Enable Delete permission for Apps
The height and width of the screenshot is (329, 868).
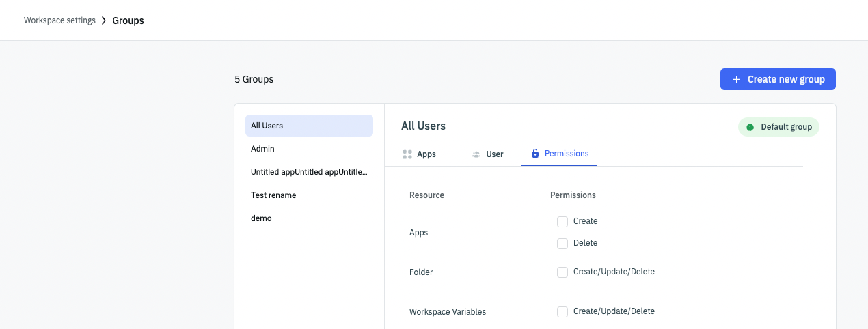[x=562, y=243]
